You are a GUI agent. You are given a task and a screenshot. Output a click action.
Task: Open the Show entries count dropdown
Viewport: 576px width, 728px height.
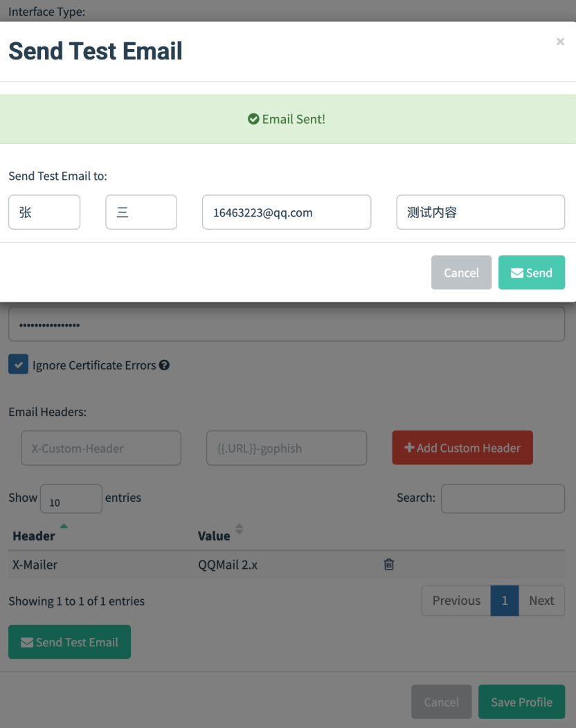(x=71, y=499)
